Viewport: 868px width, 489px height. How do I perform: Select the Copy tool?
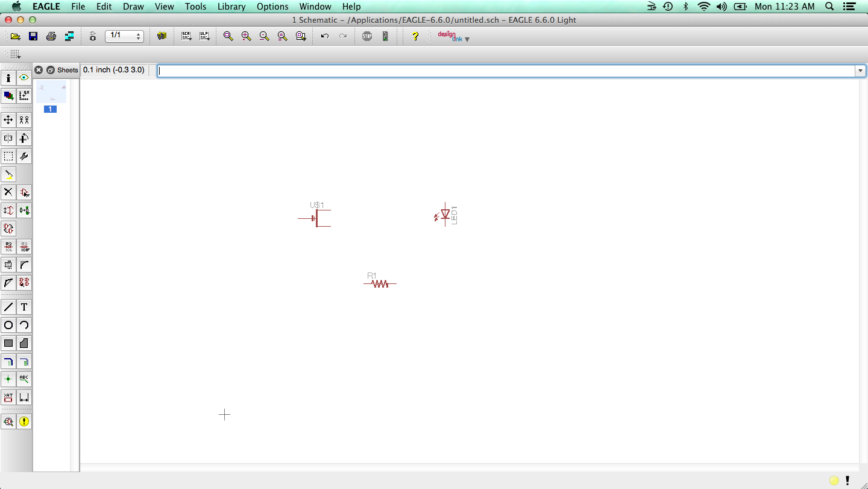(x=24, y=120)
